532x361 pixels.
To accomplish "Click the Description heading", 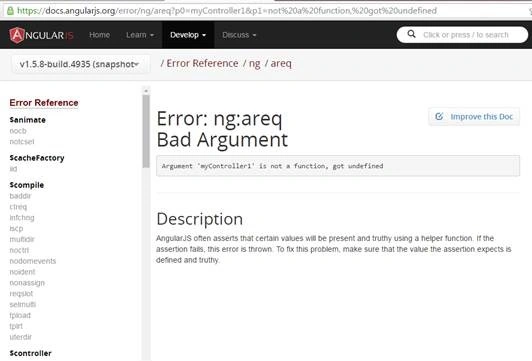I will tap(200, 219).
